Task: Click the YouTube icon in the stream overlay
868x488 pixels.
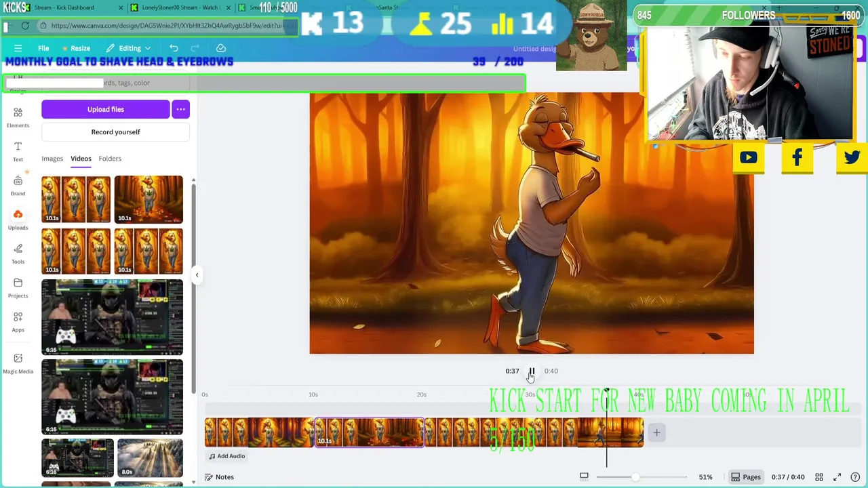Action: (748, 158)
